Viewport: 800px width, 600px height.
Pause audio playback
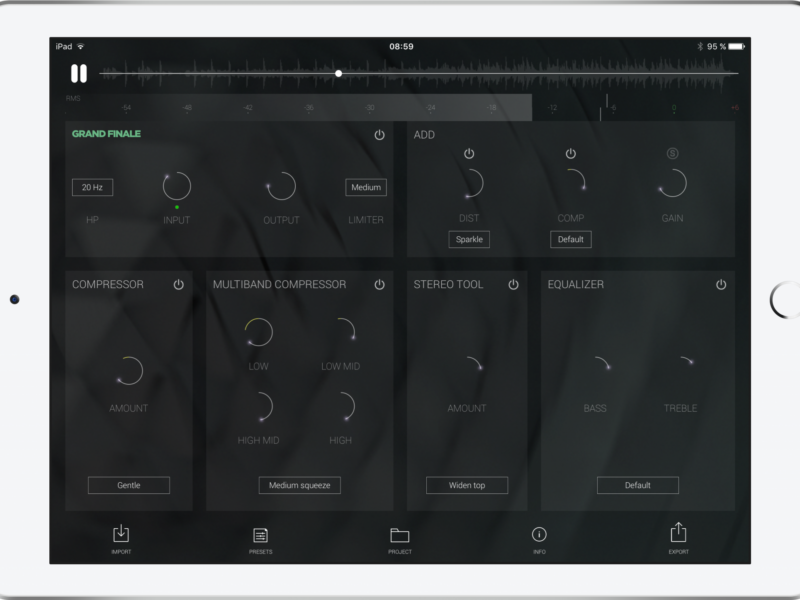pyautogui.click(x=79, y=73)
